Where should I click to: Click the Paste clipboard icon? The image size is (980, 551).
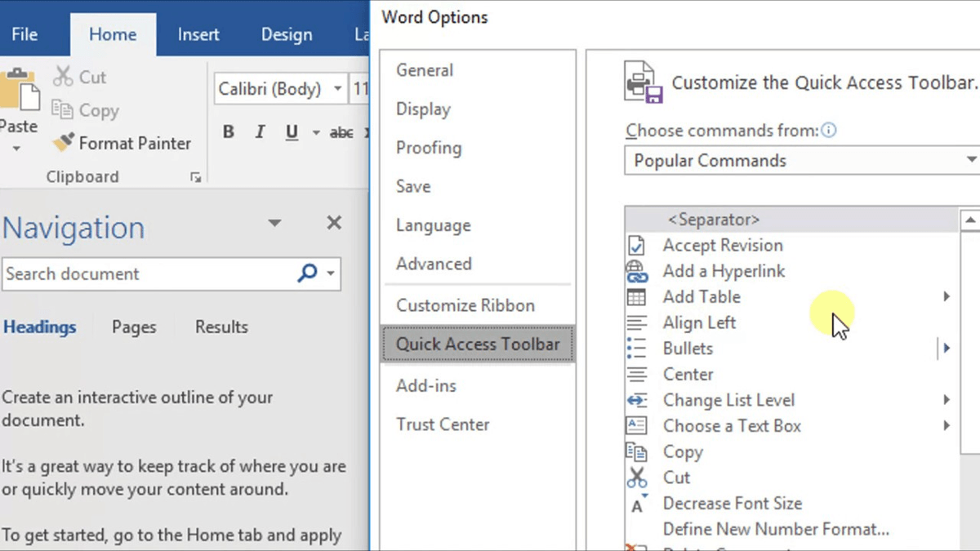19,91
